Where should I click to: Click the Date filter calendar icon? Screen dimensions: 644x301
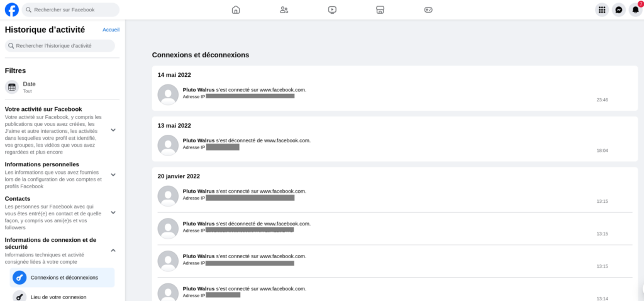12,87
